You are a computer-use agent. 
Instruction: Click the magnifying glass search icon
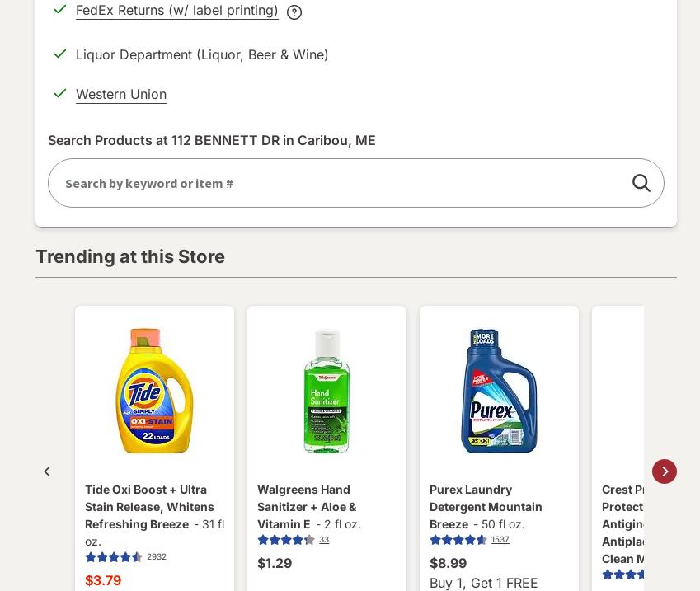click(x=641, y=183)
